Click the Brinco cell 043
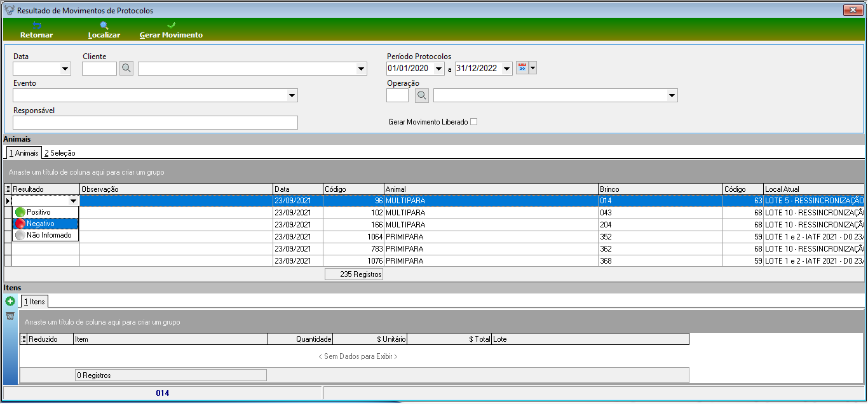 pyautogui.click(x=660, y=213)
